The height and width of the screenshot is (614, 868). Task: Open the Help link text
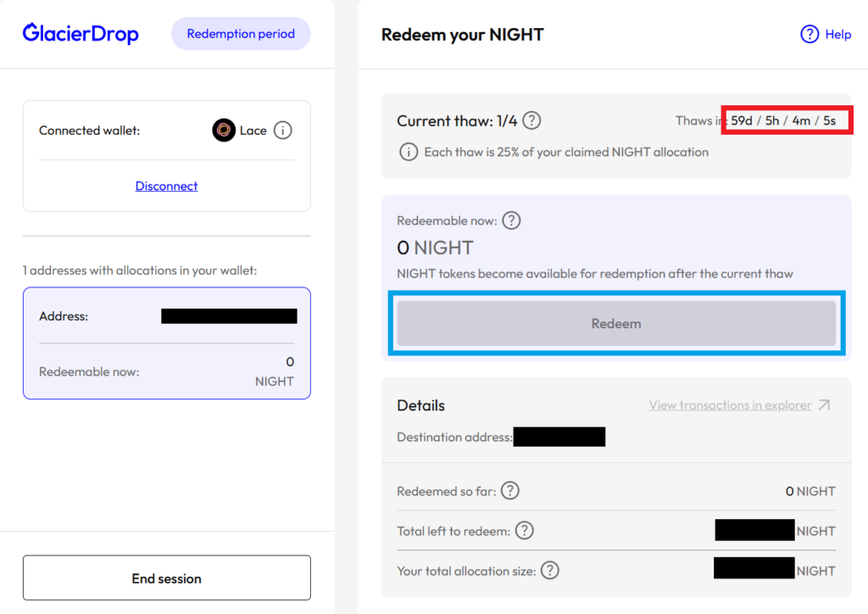click(x=838, y=35)
